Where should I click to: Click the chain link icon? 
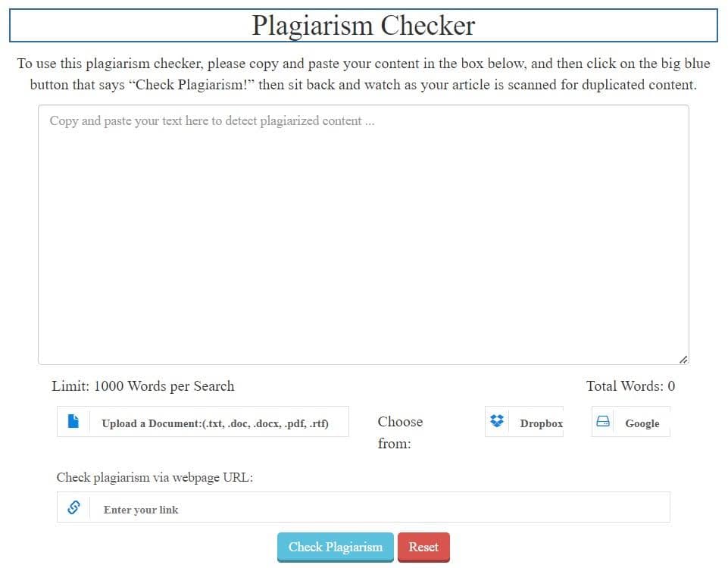click(73, 507)
